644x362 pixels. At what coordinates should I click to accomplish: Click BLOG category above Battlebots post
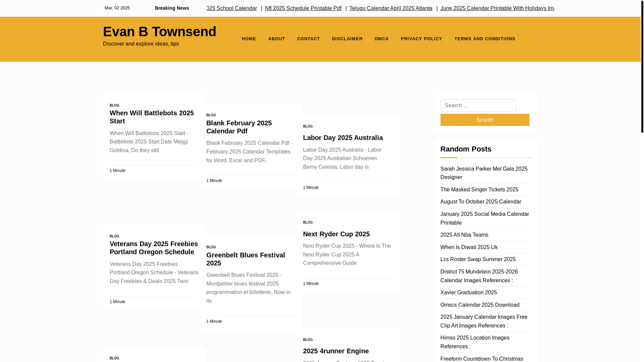point(114,105)
